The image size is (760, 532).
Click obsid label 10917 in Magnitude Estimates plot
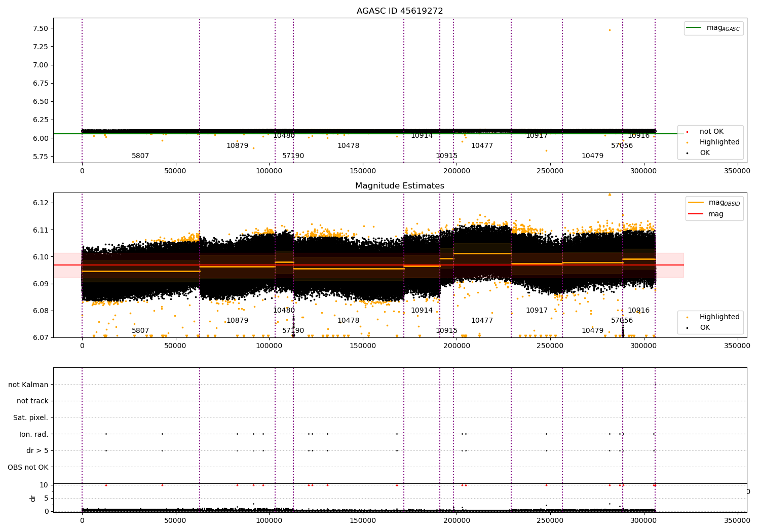537,310
